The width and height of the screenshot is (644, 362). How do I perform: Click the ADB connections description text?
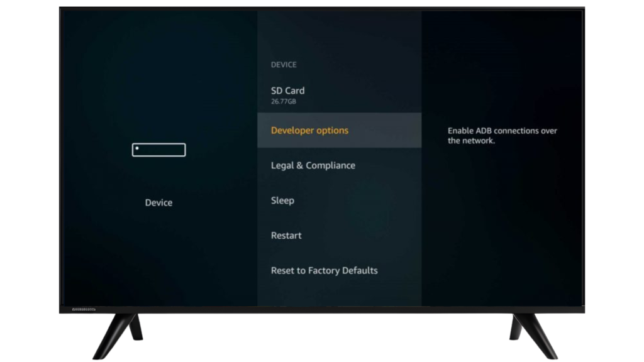click(502, 135)
